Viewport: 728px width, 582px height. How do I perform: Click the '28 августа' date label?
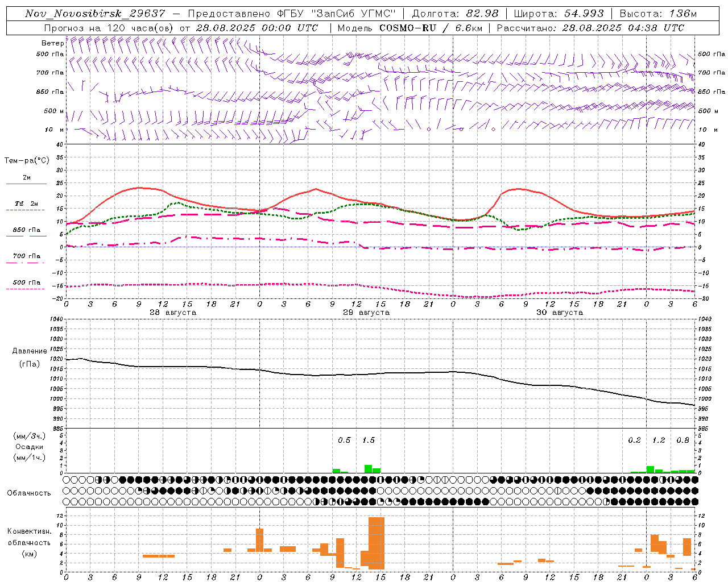point(173,313)
